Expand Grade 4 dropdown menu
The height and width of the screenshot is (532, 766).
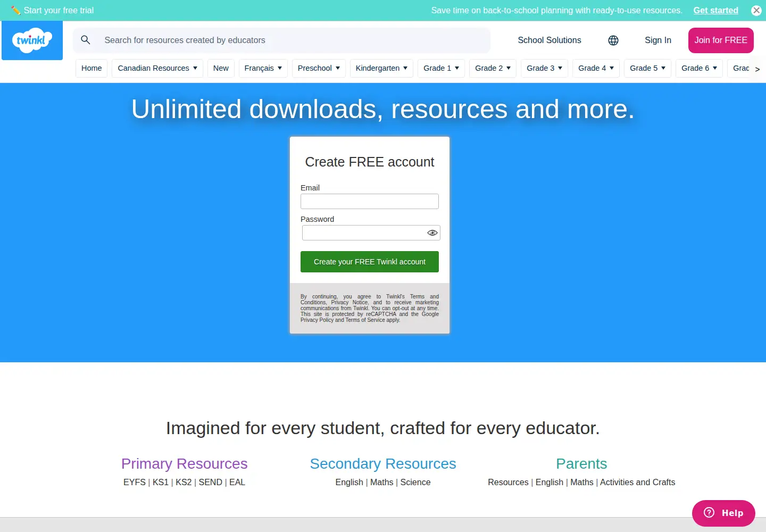[x=596, y=68]
